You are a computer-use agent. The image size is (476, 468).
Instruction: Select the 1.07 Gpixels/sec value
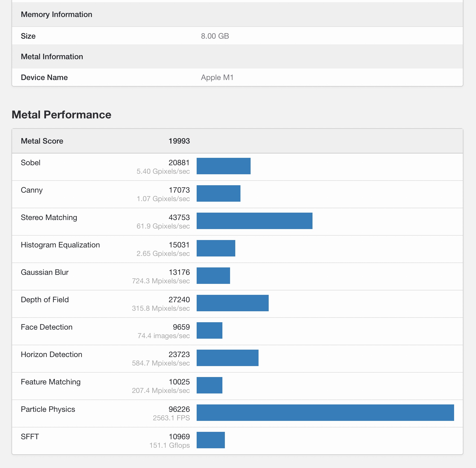[163, 199]
